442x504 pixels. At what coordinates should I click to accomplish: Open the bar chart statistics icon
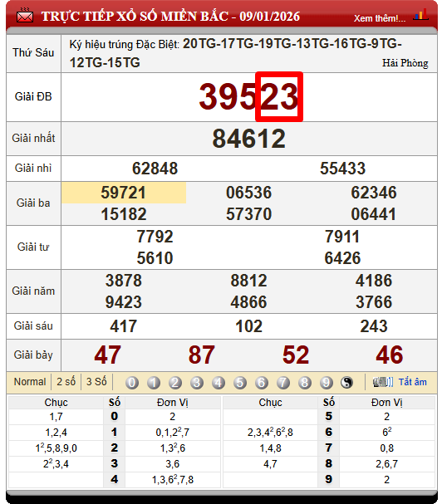point(420,14)
